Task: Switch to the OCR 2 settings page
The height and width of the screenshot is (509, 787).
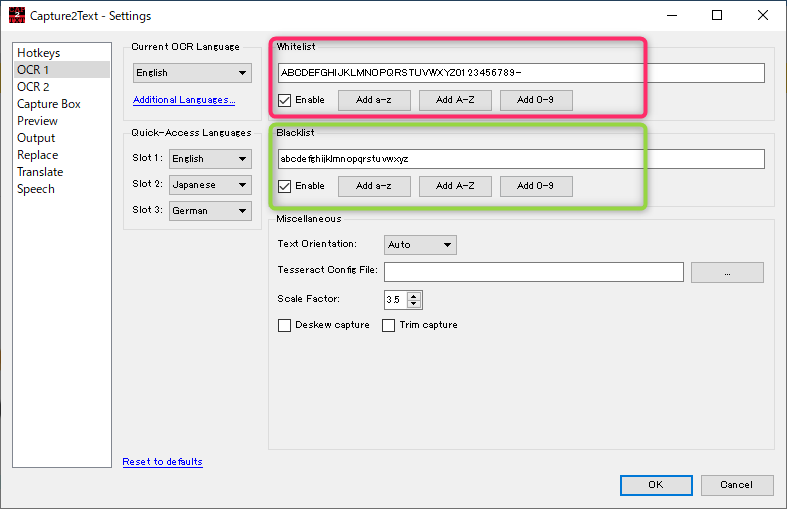Action: (33, 87)
